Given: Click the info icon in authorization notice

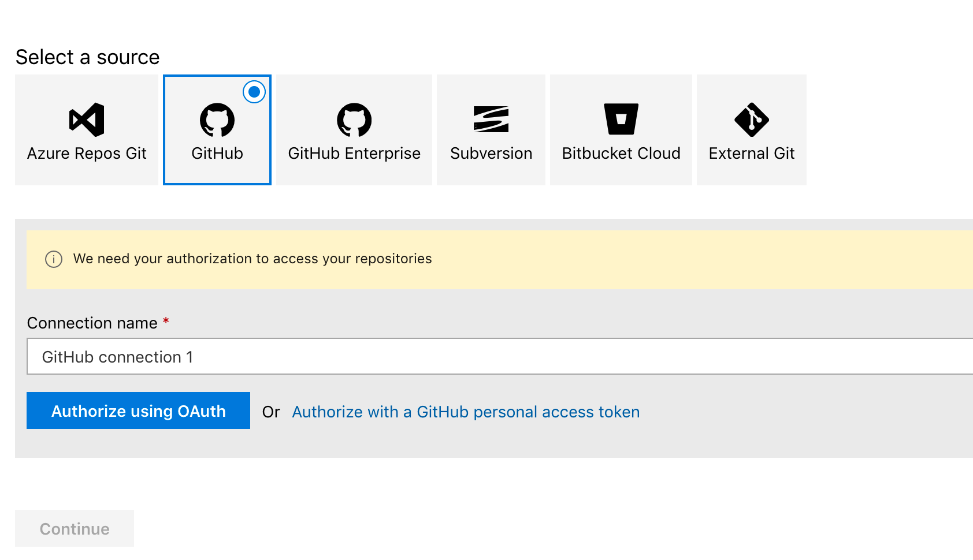Looking at the screenshot, I should pos(54,259).
